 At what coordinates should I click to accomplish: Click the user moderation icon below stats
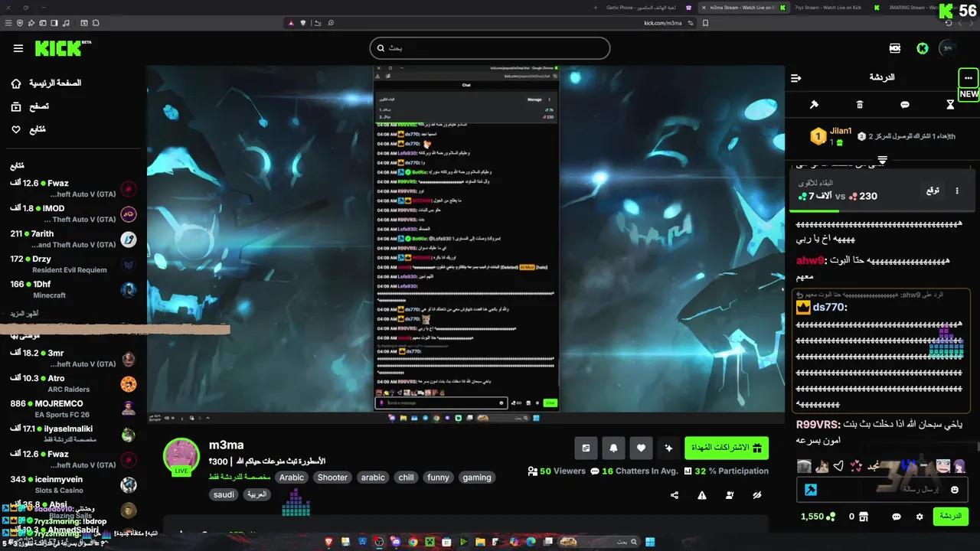click(730, 495)
